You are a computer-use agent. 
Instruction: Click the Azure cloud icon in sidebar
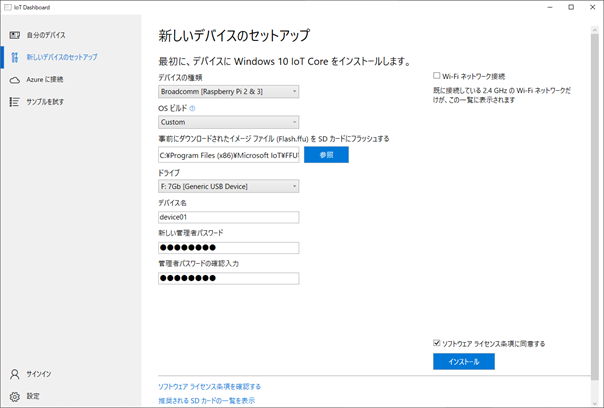tap(15, 80)
